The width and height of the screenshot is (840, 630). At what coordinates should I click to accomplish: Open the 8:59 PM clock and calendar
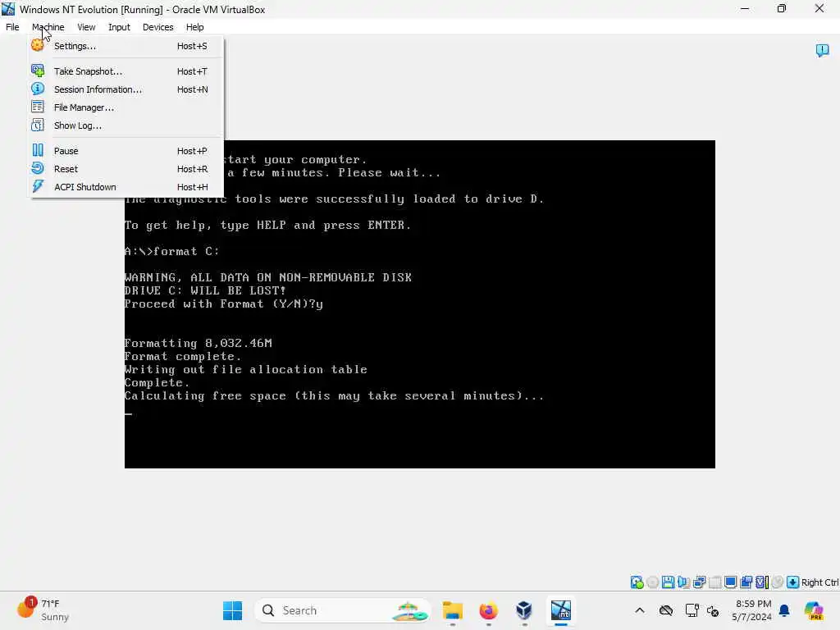753,610
